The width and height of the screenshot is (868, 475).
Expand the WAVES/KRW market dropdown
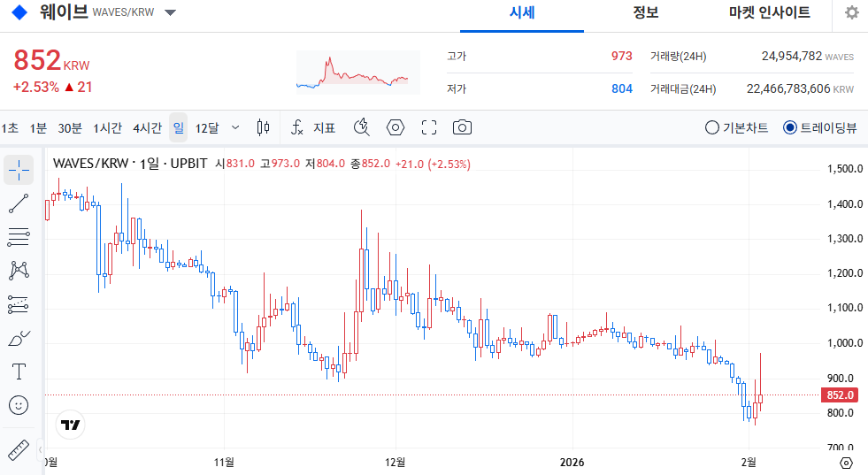click(x=171, y=12)
